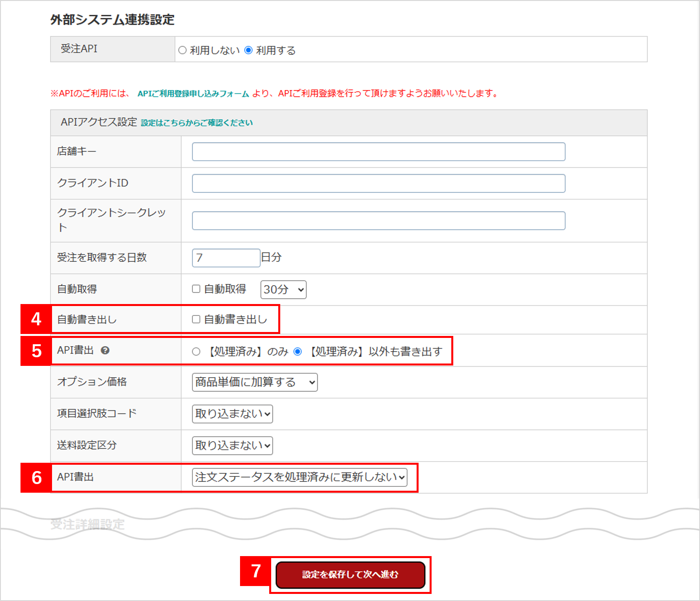Click the 外部システム連携設定 heading

(112, 20)
